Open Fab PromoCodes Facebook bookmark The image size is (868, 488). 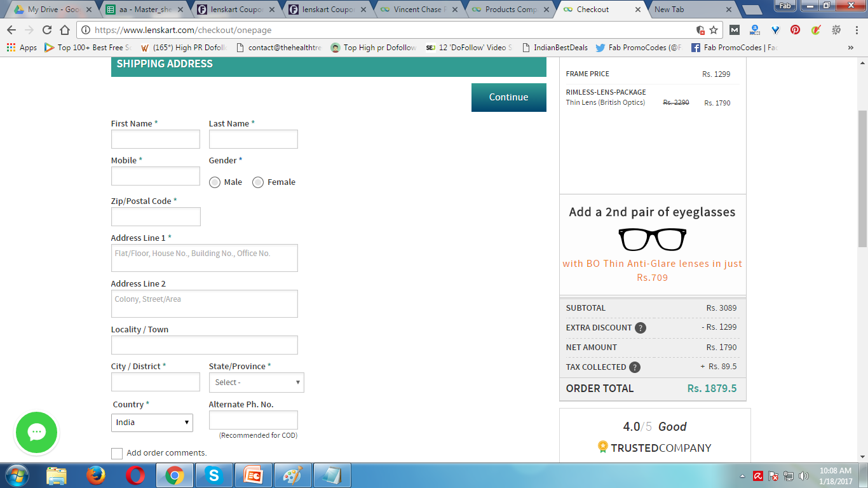[x=734, y=48]
